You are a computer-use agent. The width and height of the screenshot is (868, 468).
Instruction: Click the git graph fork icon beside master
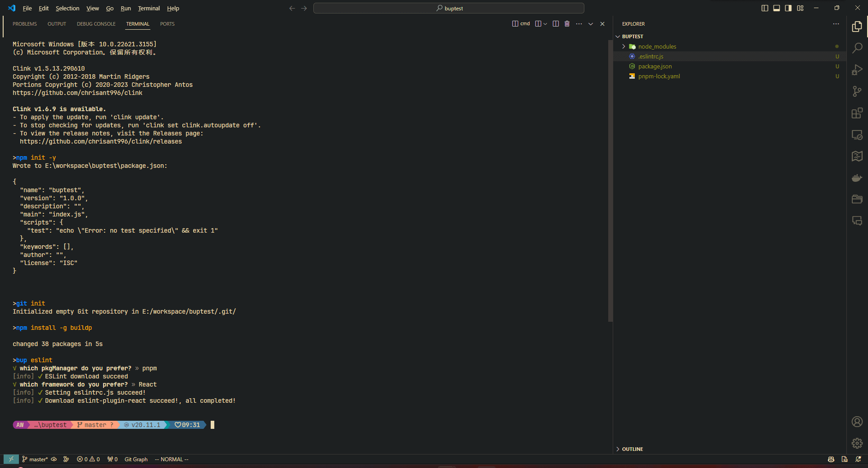66,459
